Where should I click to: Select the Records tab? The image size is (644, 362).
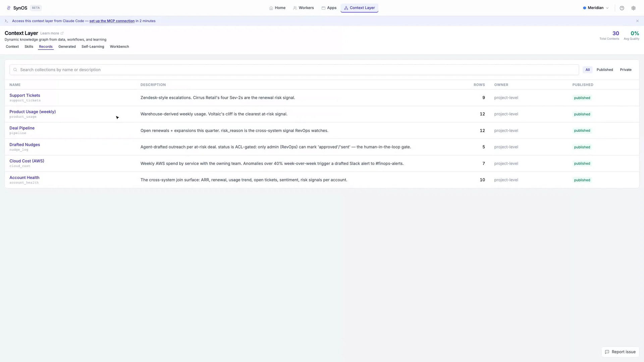[x=46, y=47]
